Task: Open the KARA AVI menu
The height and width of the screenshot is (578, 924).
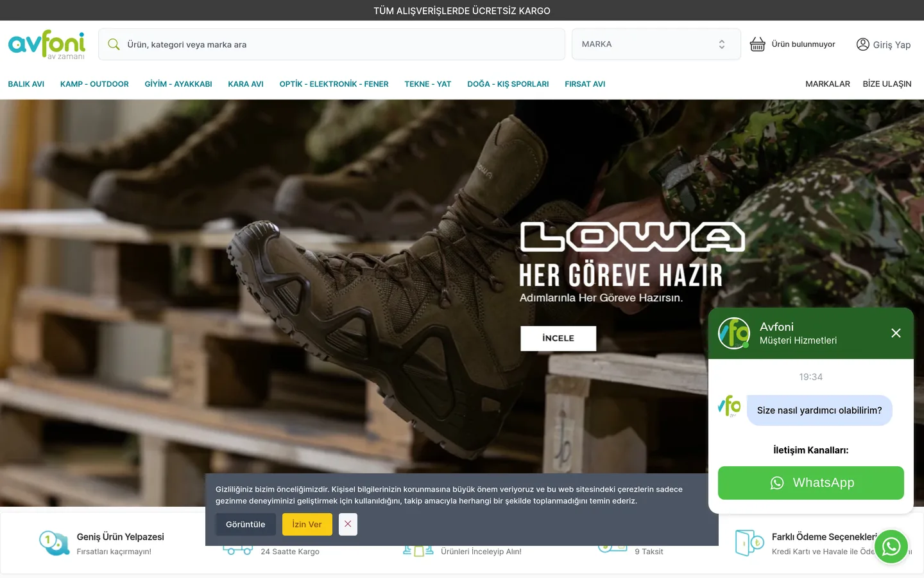Action: tap(246, 84)
